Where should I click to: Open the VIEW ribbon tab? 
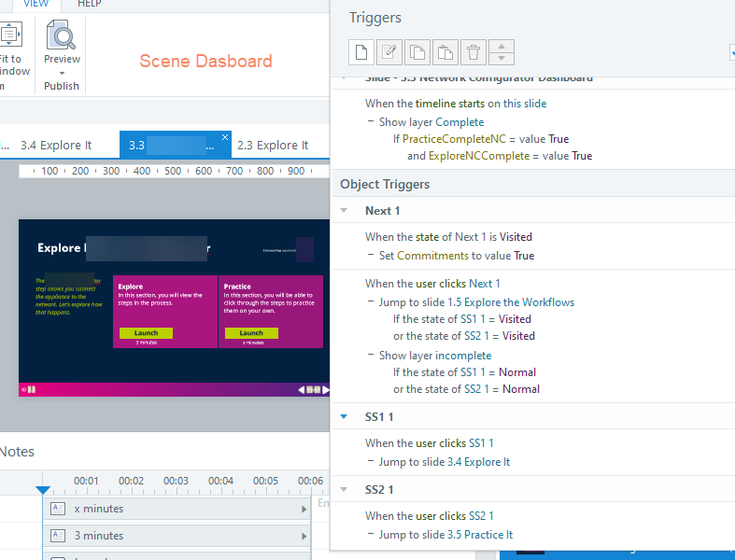(x=36, y=4)
